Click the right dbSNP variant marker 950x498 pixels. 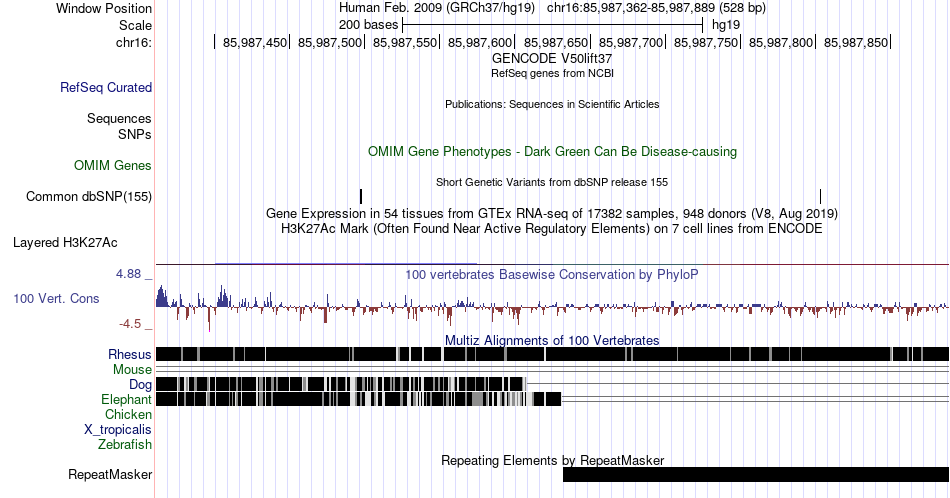coord(820,196)
